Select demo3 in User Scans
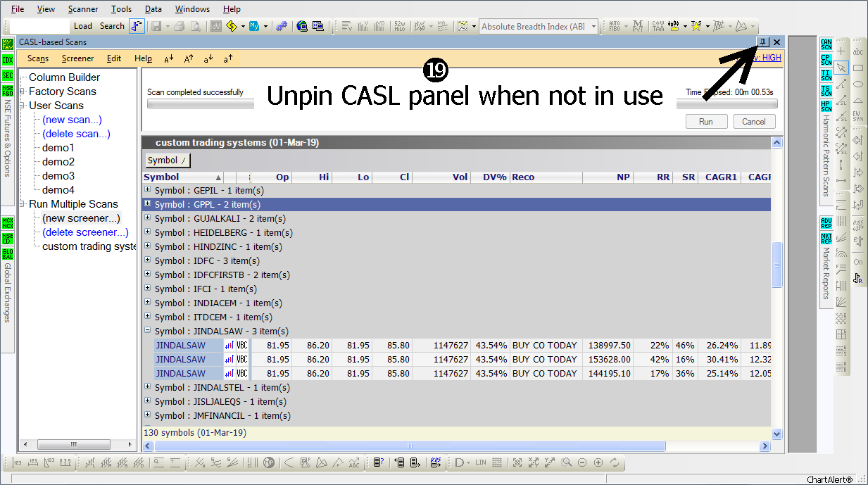Viewport: 868px width, 485px height. coord(58,176)
